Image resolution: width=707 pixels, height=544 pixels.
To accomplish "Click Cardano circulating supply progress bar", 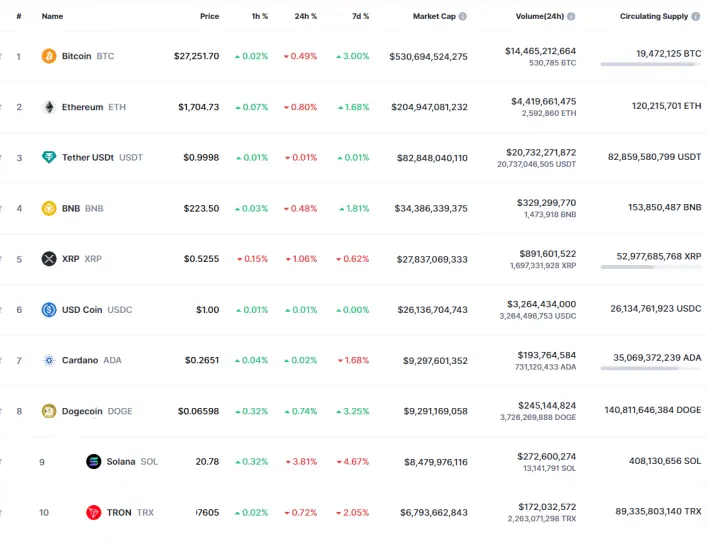I will 651,369.
